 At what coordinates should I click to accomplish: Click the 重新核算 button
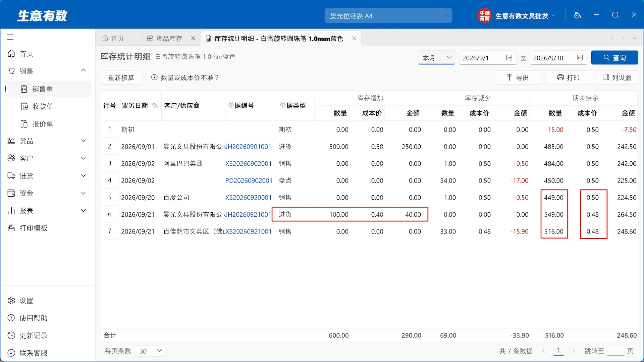coord(121,77)
